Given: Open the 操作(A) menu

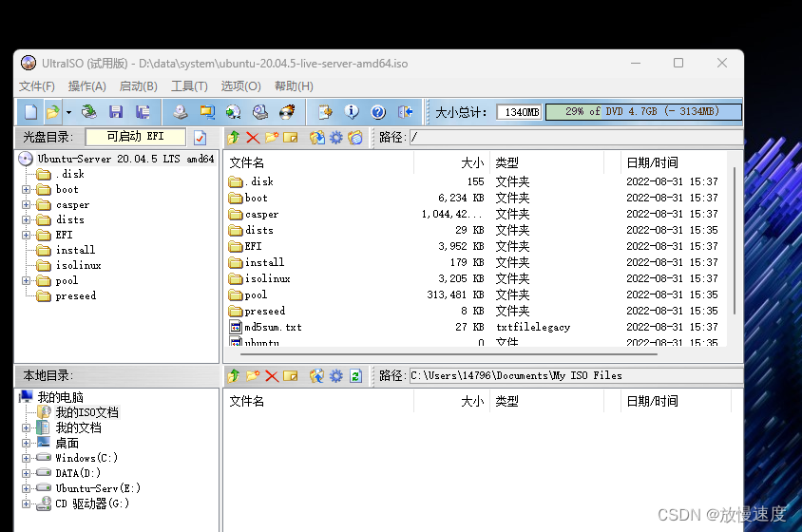Looking at the screenshot, I should pos(87,85).
